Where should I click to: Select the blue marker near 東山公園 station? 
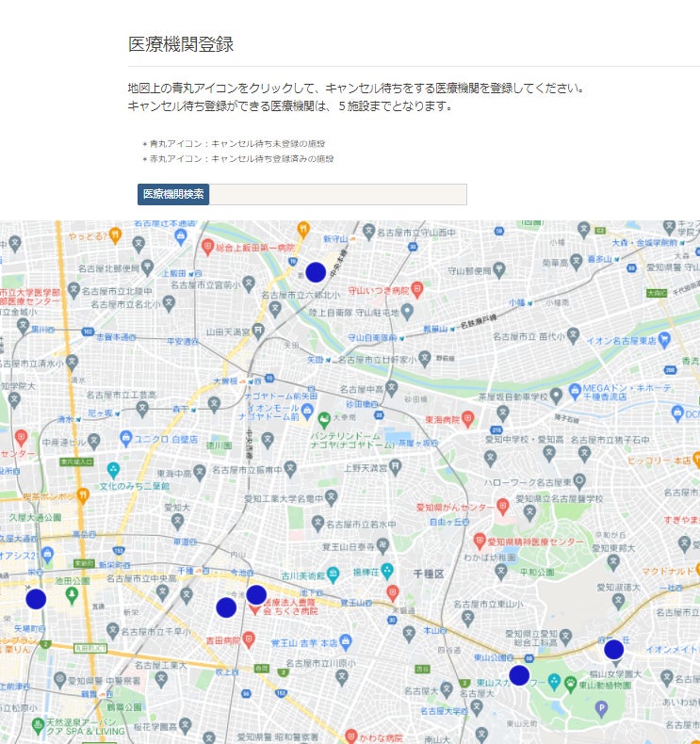tap(519, 675)
